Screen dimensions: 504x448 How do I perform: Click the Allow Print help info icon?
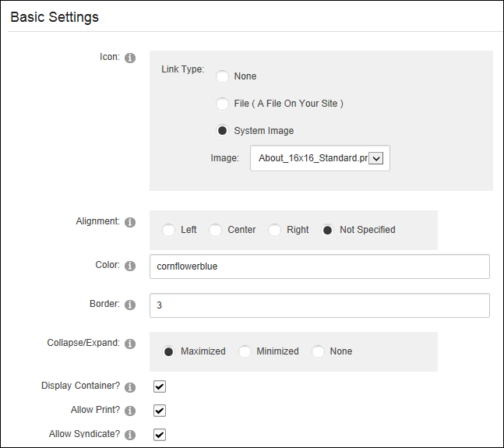click(130, 411)
